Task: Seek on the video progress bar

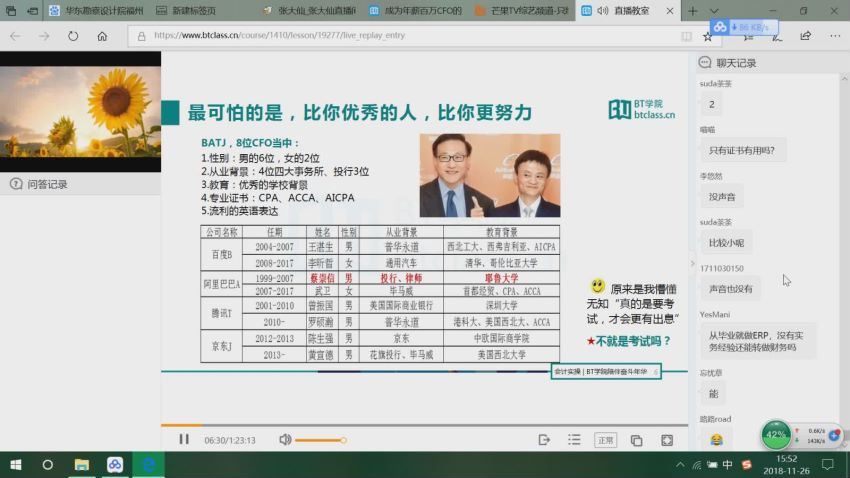Action: 424,425
